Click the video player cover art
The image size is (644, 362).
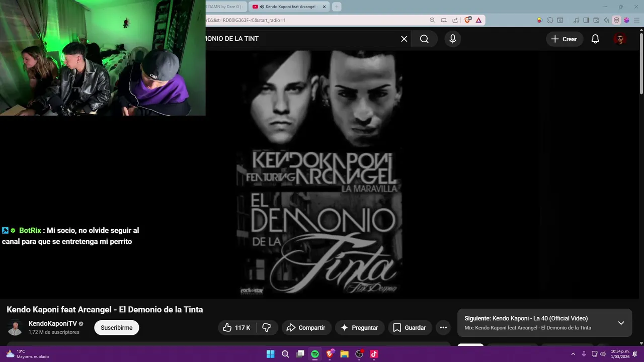(319, 173)
